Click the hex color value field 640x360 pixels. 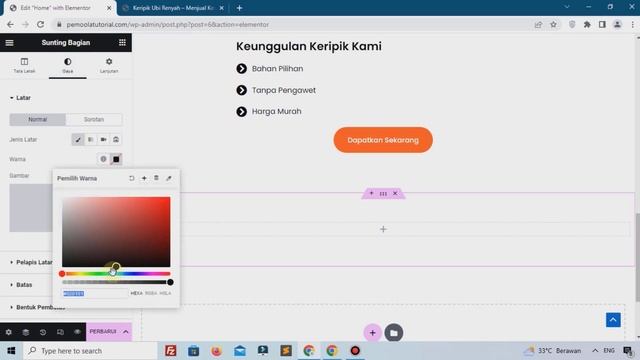(x=95, y=293)
